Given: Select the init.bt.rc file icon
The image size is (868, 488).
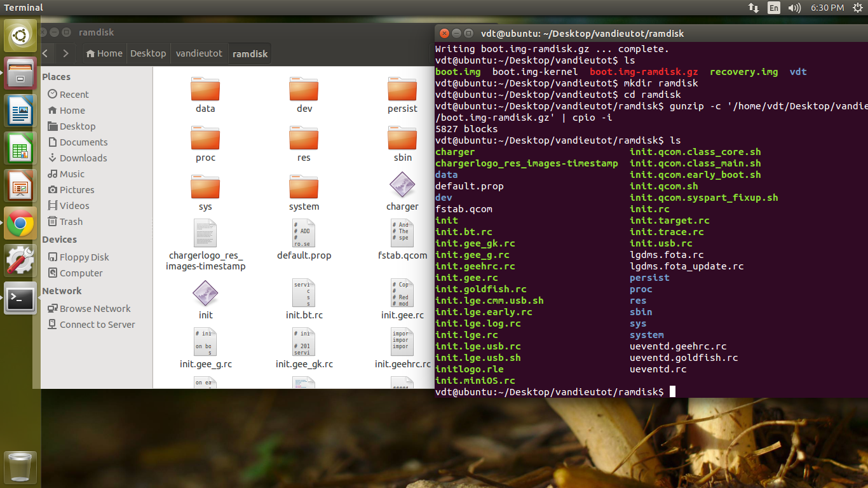Looking at the screenshot, I should click(x=304, y=293).
